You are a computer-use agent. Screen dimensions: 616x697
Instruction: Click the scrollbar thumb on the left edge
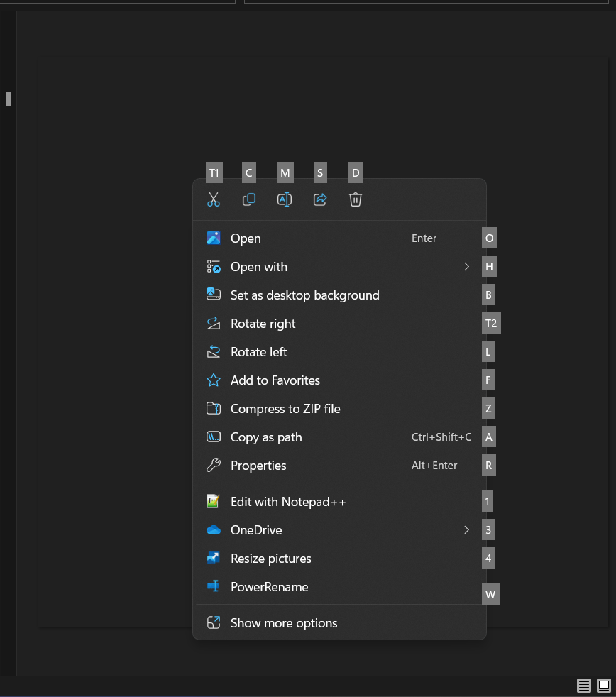click(x=9, y=99)
